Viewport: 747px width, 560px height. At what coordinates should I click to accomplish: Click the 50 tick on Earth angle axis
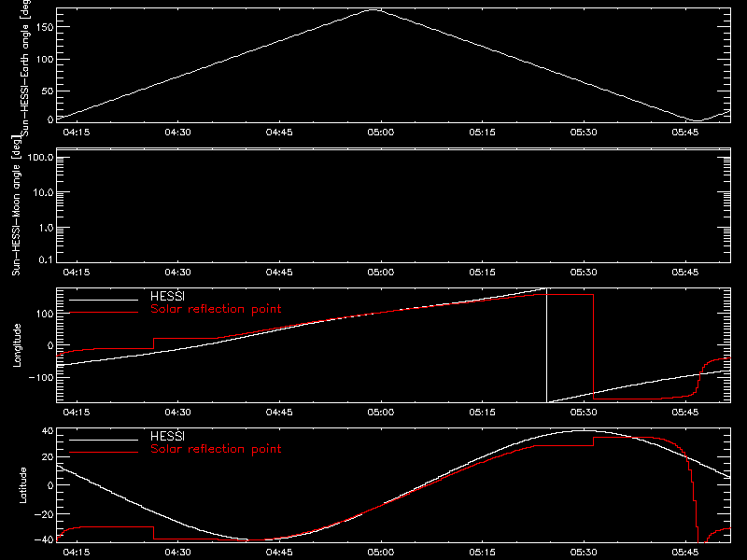(x=48, y=91)
